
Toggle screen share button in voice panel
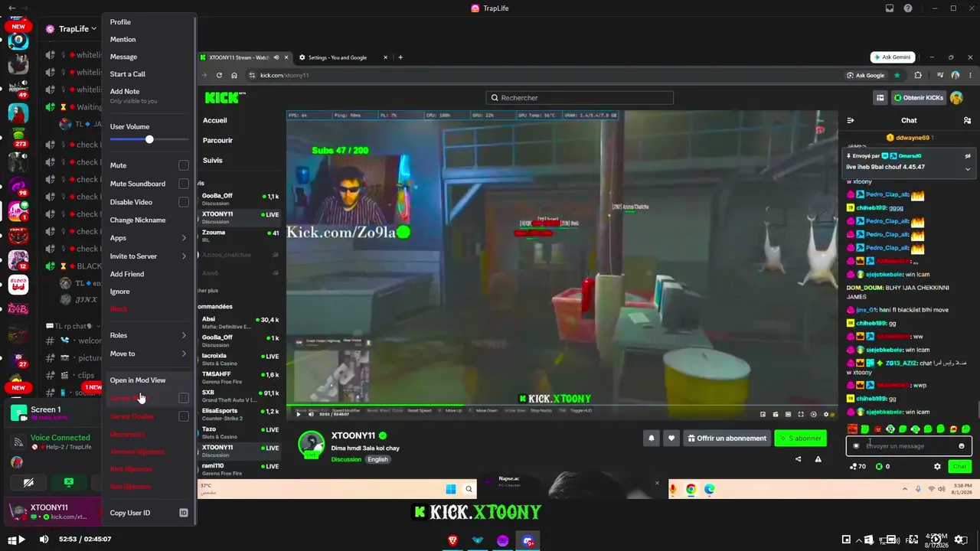pyautogui.click(x=68, y=483)
